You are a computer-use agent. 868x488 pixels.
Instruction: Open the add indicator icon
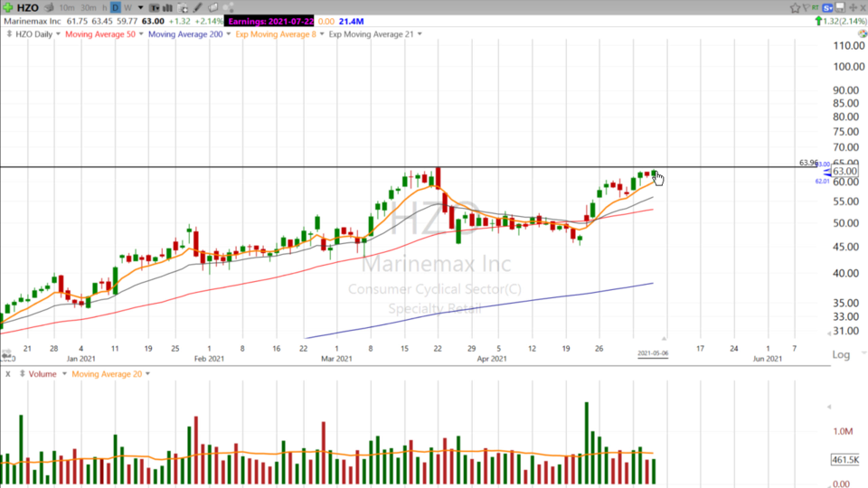(183, 8)
